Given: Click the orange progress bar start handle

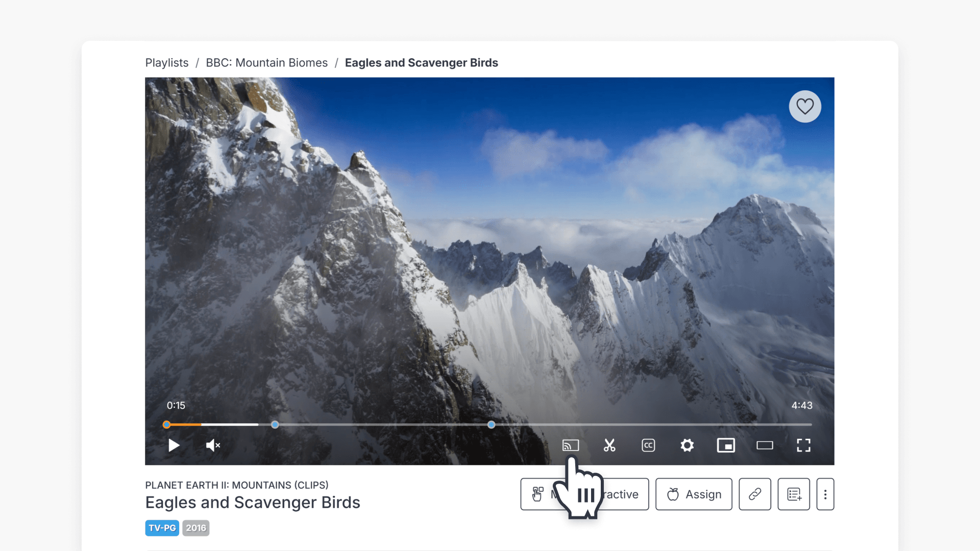Looking at the screenshot, I should click(166, 424).
